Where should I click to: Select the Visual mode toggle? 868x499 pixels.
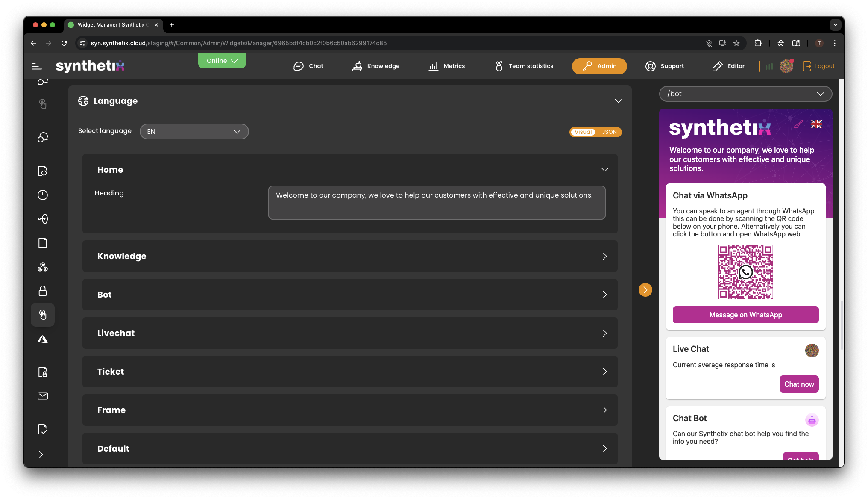583,132
